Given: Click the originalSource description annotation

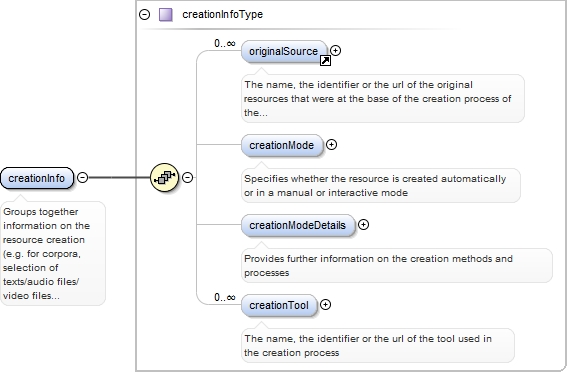Looking at the screenshot, I should tap(383, 99).
